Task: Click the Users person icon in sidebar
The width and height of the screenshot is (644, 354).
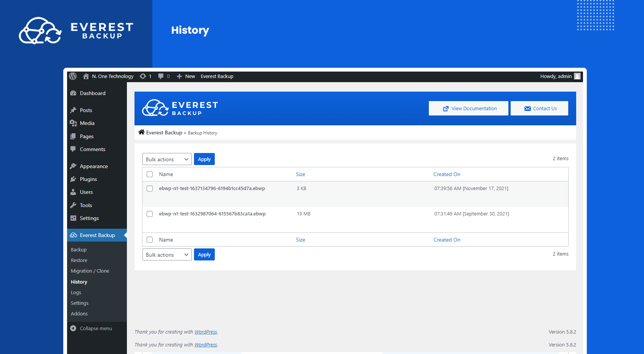Action: pyautogui.click(x=73, y=192)
